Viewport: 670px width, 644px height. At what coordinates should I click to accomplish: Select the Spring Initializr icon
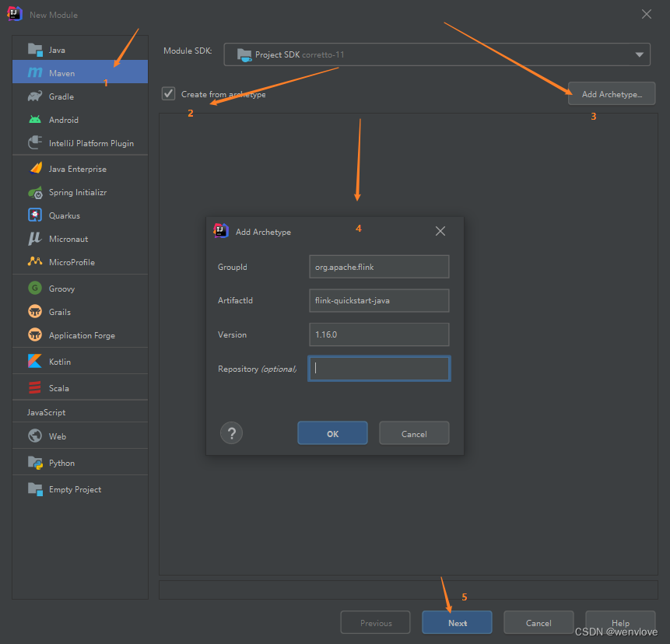36,193
